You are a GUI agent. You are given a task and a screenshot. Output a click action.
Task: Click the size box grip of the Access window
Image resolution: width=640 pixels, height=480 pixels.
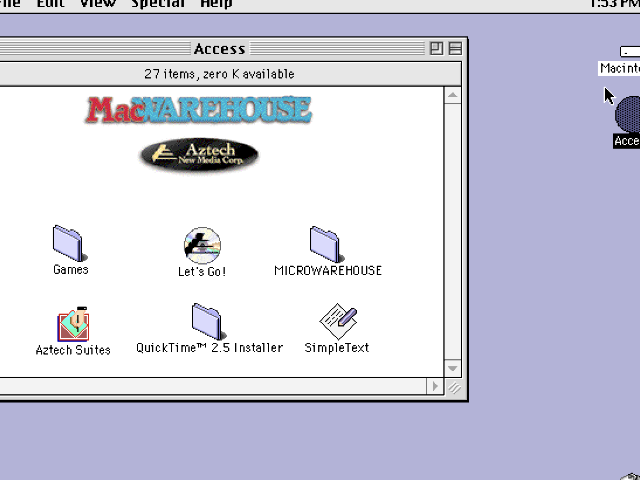[x=453, y=387]
